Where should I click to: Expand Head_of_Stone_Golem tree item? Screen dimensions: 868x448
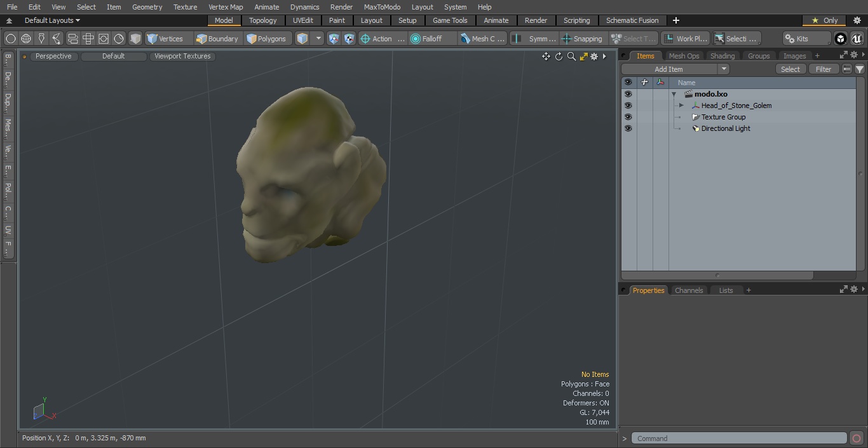pyautogui.click(x=681, y=105)
